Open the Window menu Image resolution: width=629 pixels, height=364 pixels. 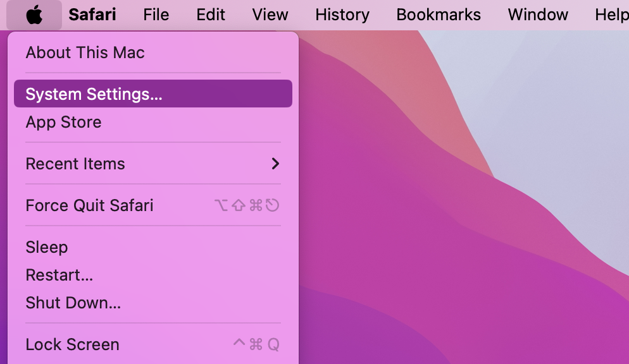point(538,15)
